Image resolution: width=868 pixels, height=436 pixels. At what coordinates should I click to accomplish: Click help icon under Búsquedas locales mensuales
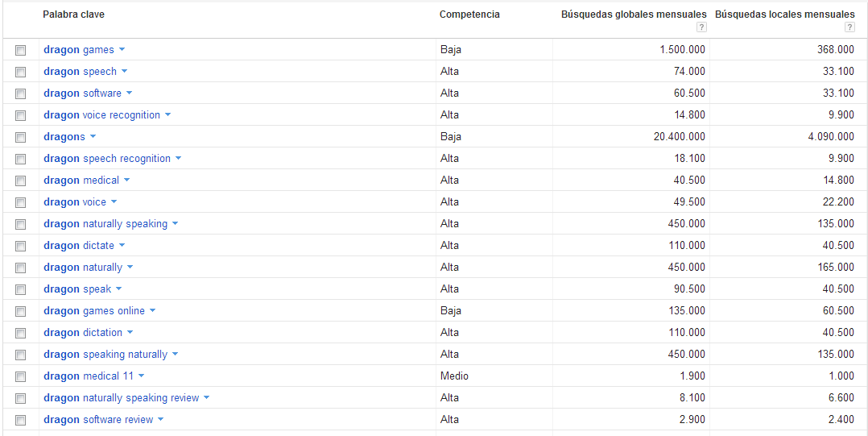849,27
